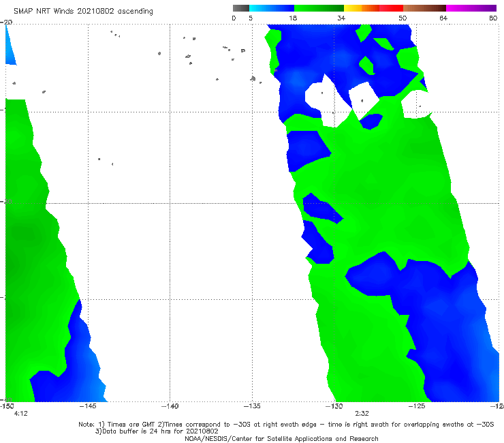Click the gray 0–5 segment of the color bar
This screenshot has height=443, width=504.
[x=241, y=8]
